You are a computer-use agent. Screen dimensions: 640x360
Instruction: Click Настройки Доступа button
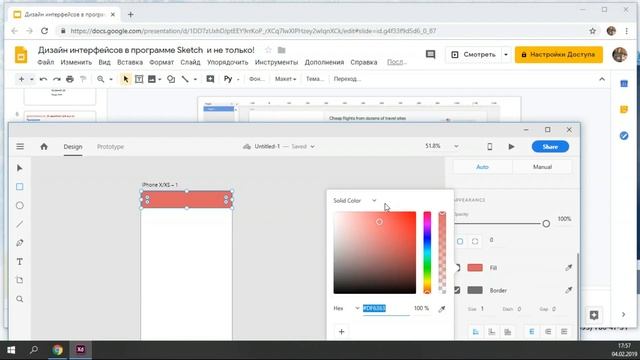click(558, 55)
